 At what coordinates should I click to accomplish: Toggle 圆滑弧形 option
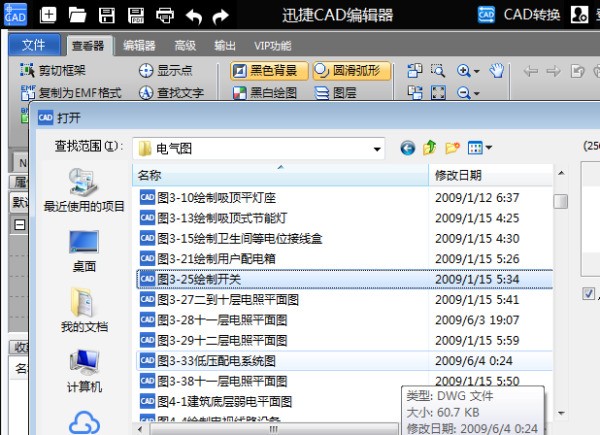[352, 71]
